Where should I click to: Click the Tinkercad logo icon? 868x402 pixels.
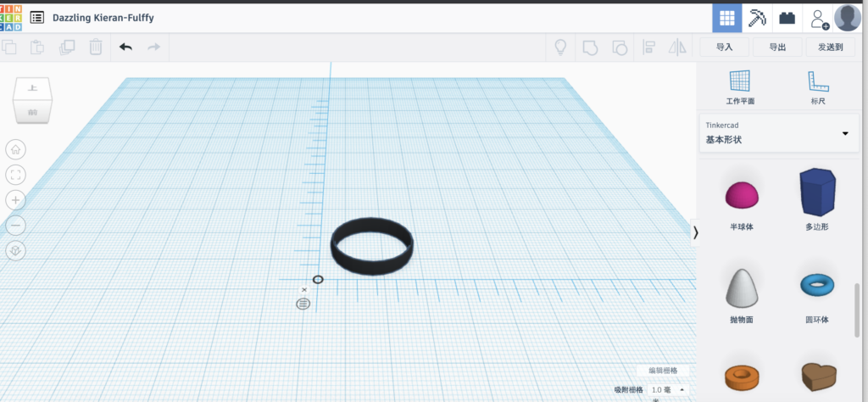tap(12, 17)
